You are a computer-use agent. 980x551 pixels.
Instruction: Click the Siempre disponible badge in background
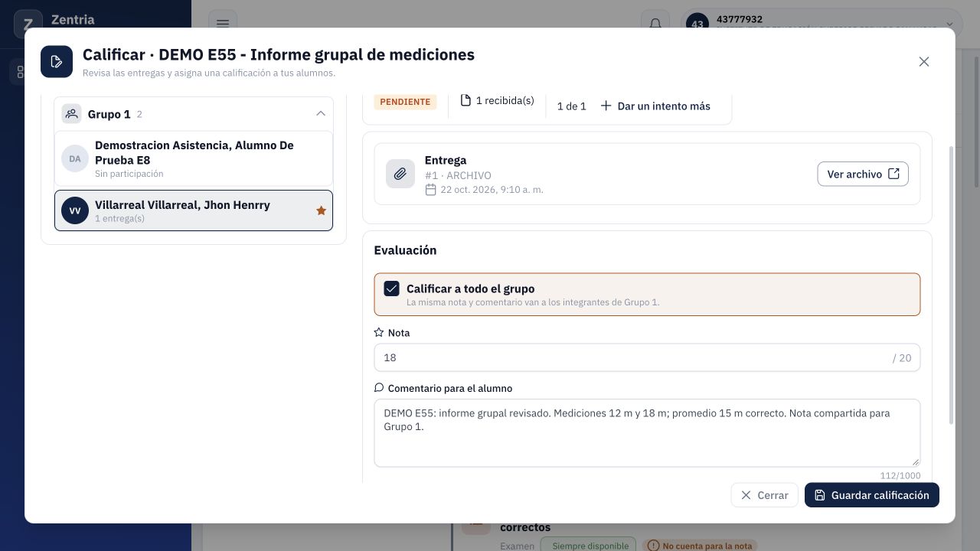(x=588, y=545)
